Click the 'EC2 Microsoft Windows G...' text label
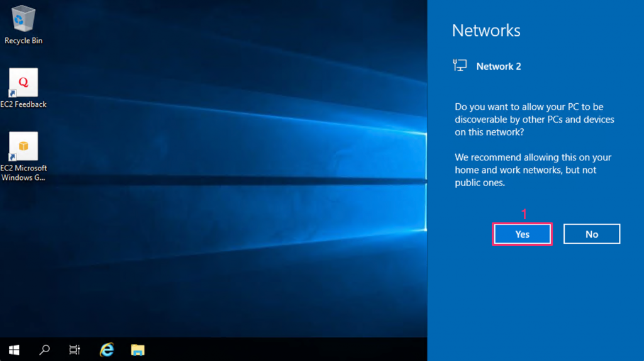The width and height of the screenshot is (644, 361). coord(23,173)
